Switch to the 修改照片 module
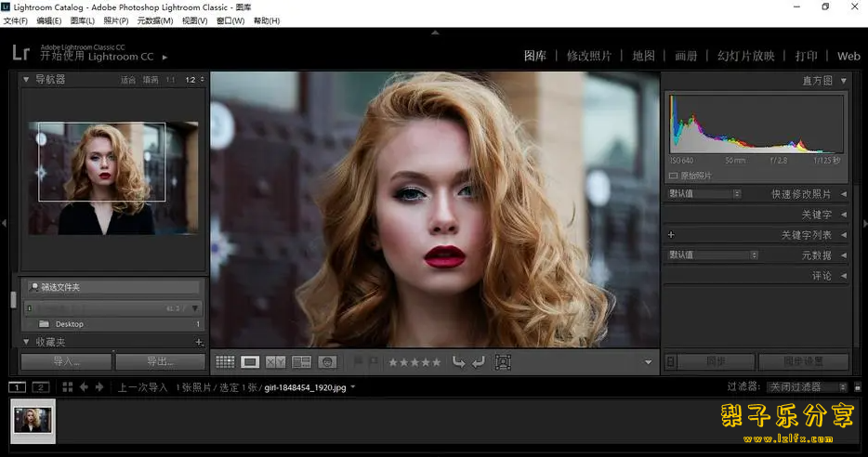The width and height of the screenshot is (868, 457). 589,56
